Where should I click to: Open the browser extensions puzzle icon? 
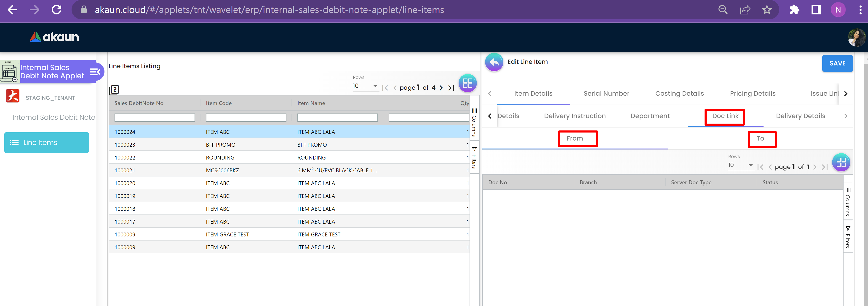(794, 10)
